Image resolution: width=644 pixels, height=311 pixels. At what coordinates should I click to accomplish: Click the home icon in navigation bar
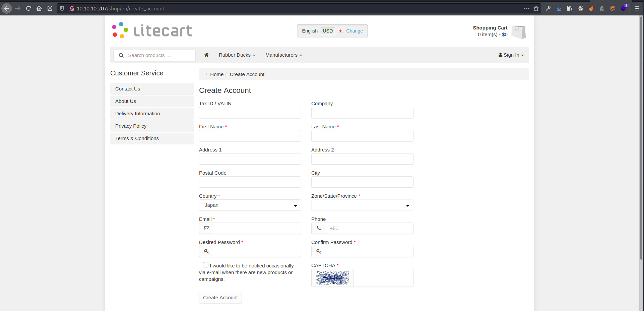[206, 55]
